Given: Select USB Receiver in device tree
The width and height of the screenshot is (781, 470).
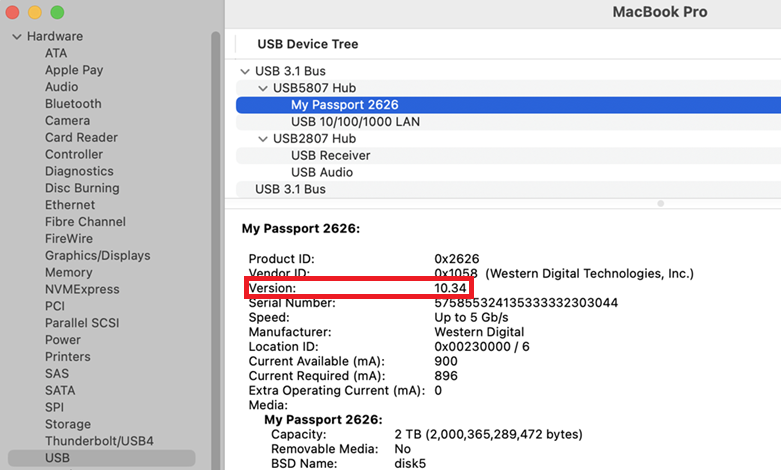Looking at the screenshot, I should (x=330, y=156).
